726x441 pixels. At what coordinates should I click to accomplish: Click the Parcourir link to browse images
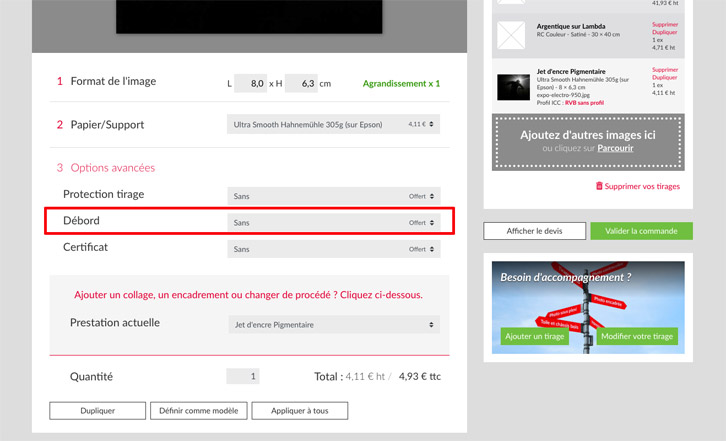pyautogui.click(x=614, y=148)
